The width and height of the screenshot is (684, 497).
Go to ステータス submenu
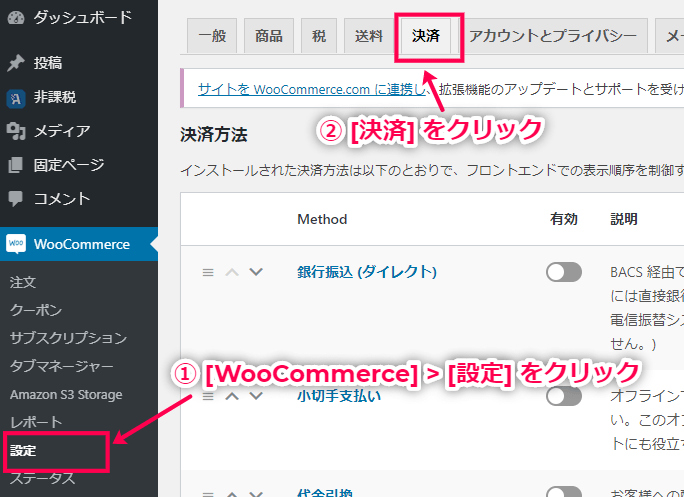pos(42,479)
